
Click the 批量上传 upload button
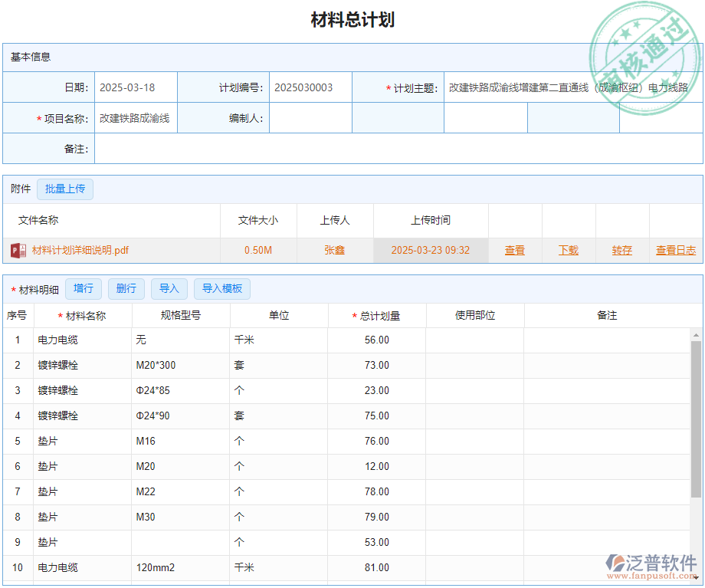pos(65,189)
